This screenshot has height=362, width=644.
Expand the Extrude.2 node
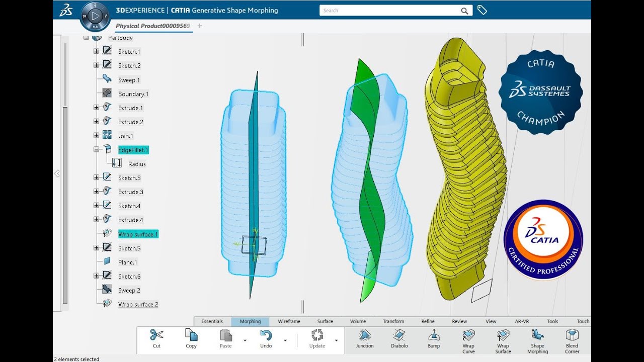(97, 122)
